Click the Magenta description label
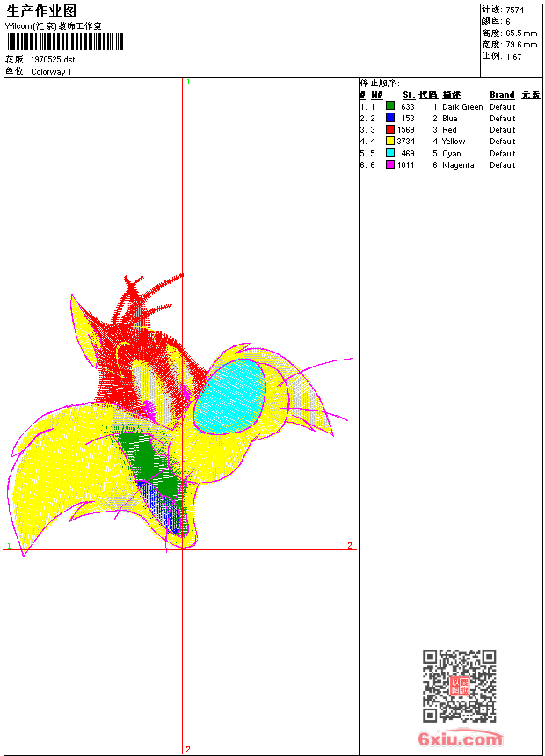 (458, 165)
